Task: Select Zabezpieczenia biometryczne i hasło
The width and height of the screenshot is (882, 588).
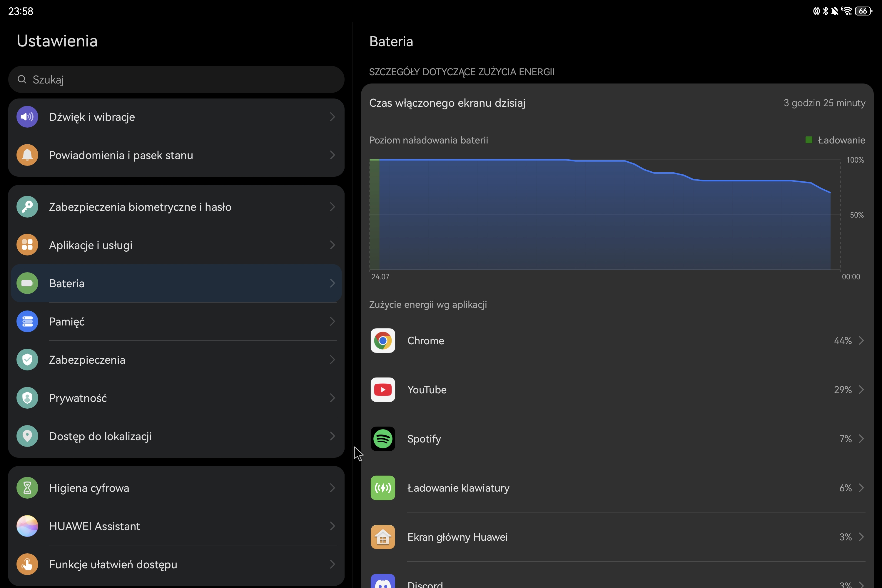Action: click(176, 207)
